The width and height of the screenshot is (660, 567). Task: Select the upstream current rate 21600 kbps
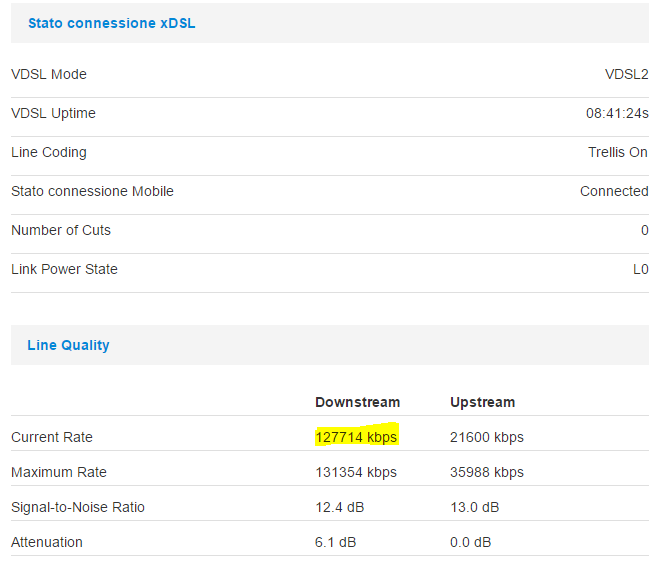click(486, 437)
